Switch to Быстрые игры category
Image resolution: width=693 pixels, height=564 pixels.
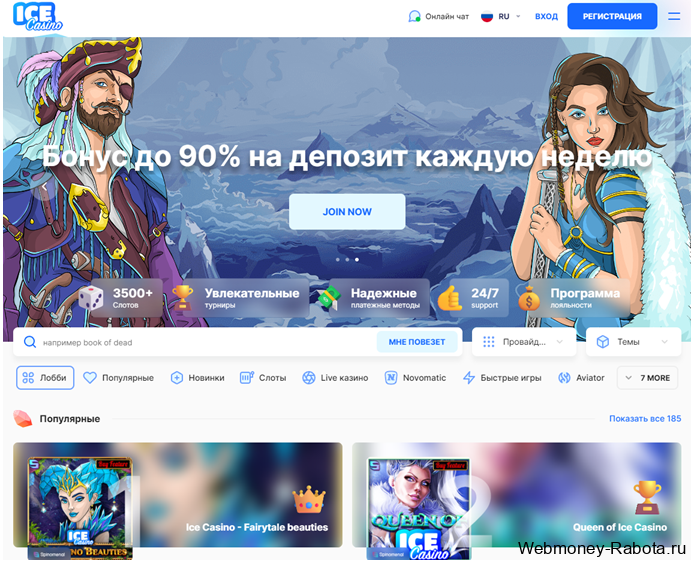tap(502, 378)
